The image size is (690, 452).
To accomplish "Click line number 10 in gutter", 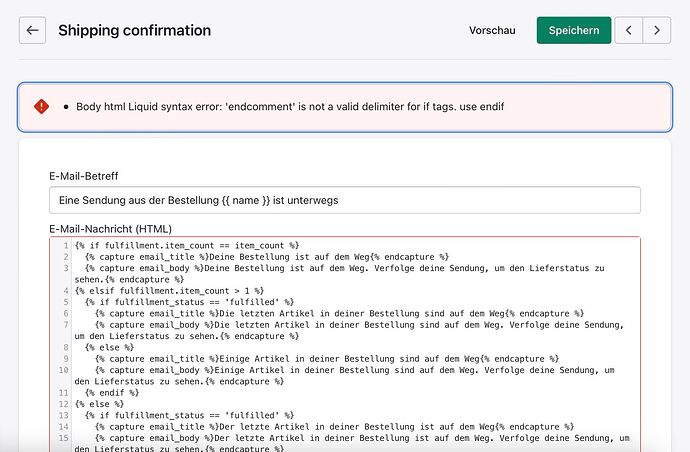I will tap(63, 370).
